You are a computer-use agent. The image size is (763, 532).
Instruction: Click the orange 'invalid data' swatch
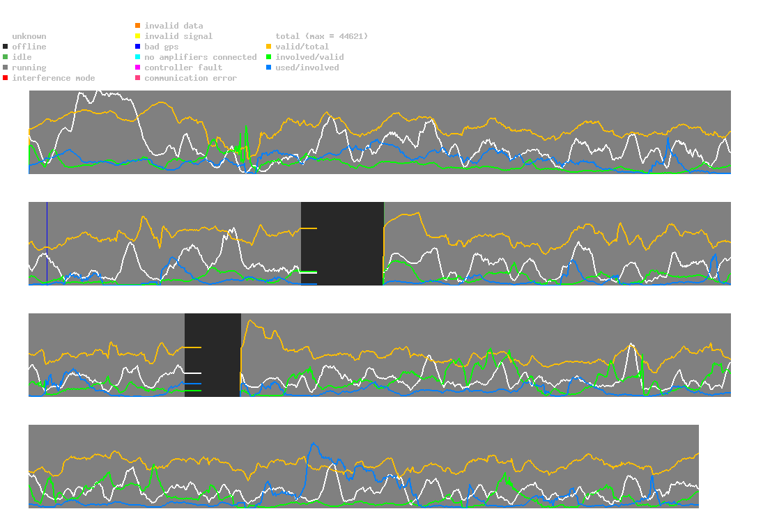click(138, 25)
